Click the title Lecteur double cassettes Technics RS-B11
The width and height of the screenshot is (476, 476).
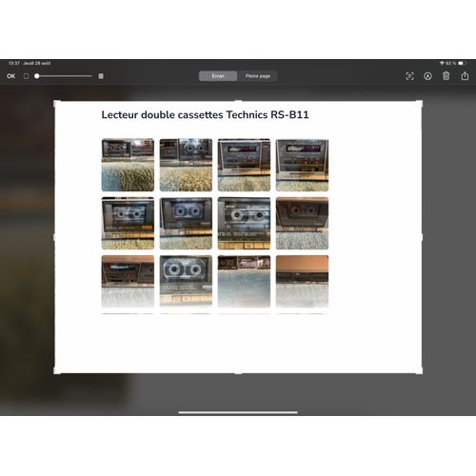click(x=205, y=115)
